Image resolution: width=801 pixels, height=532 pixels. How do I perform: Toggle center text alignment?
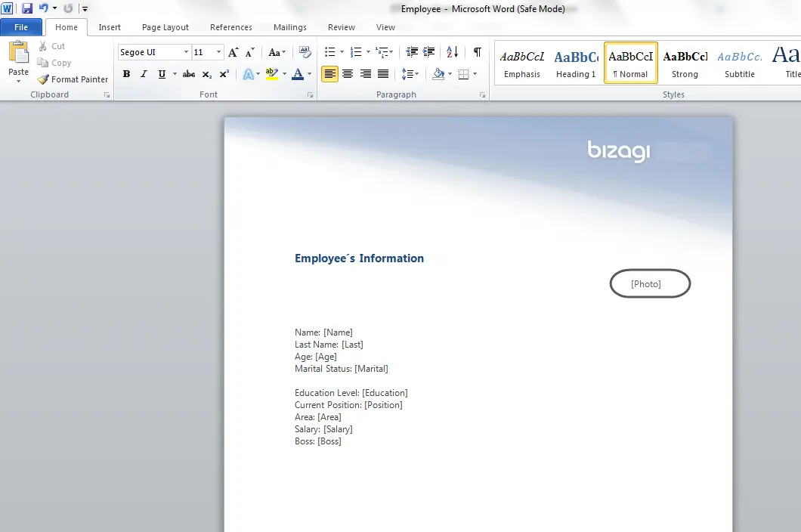click(x=348, y=74)
